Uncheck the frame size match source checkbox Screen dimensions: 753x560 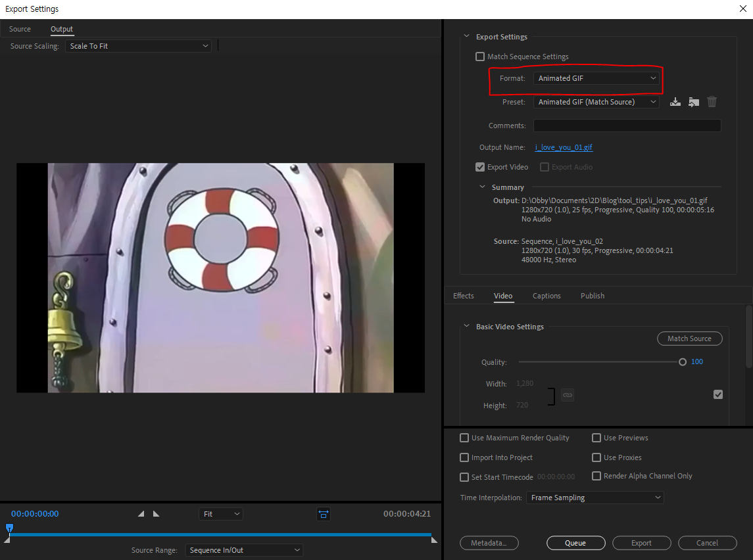point(718,394)
